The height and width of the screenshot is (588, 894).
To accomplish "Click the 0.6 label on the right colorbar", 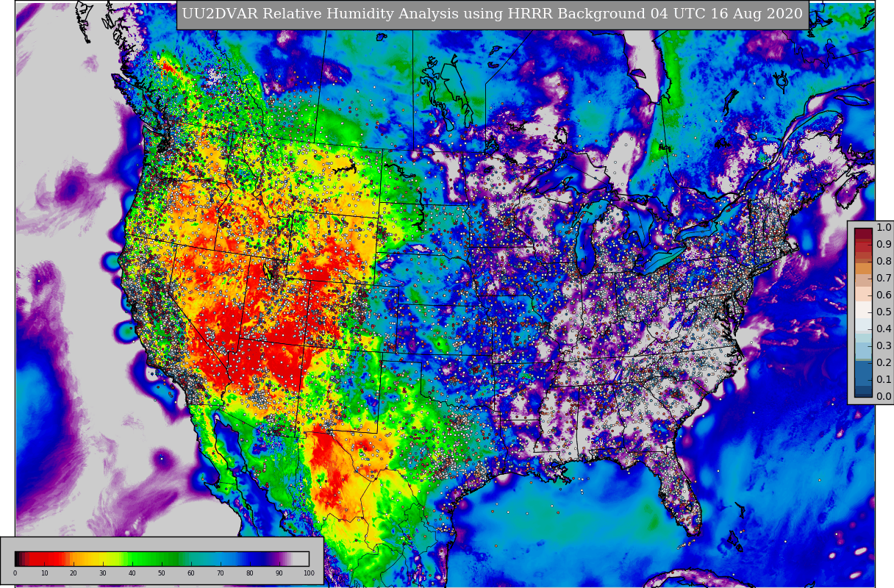I will click(884, 295).
